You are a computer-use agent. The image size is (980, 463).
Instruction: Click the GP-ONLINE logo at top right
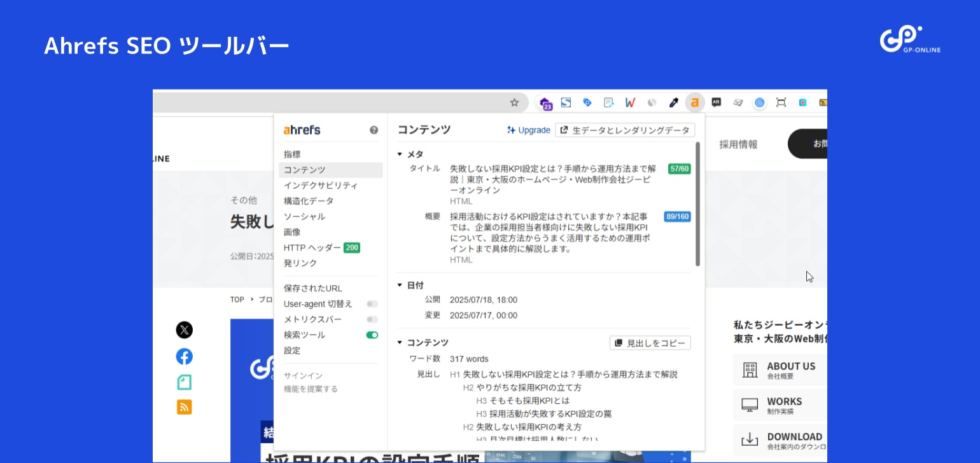[910, 39]
